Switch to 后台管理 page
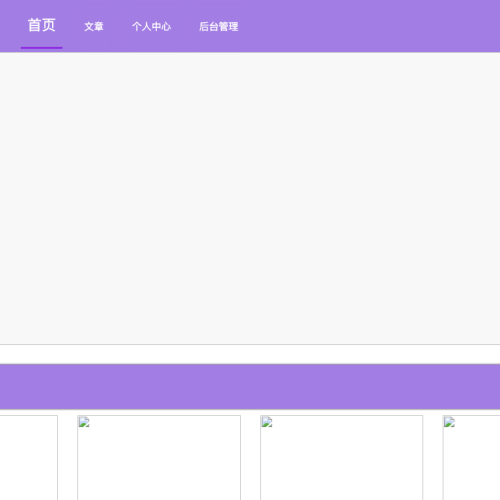 click(219, 26)
